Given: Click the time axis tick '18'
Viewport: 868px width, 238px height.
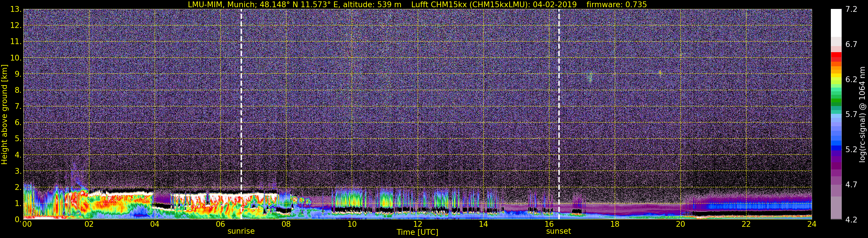Looking at the screenshot, I should tap(614, 224).
